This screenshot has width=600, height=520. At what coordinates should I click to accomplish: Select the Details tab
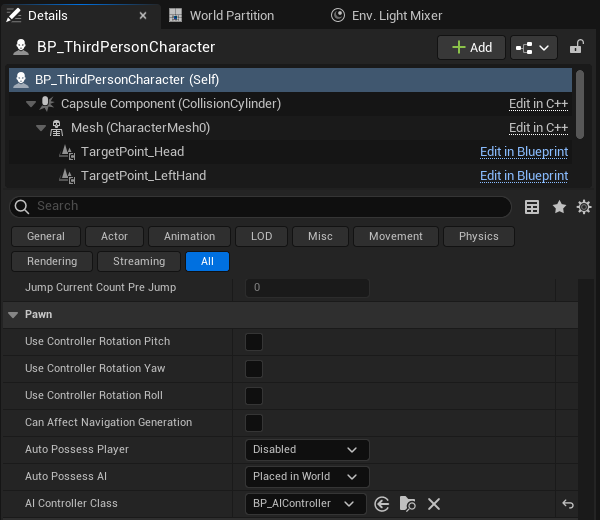[48, 16]
